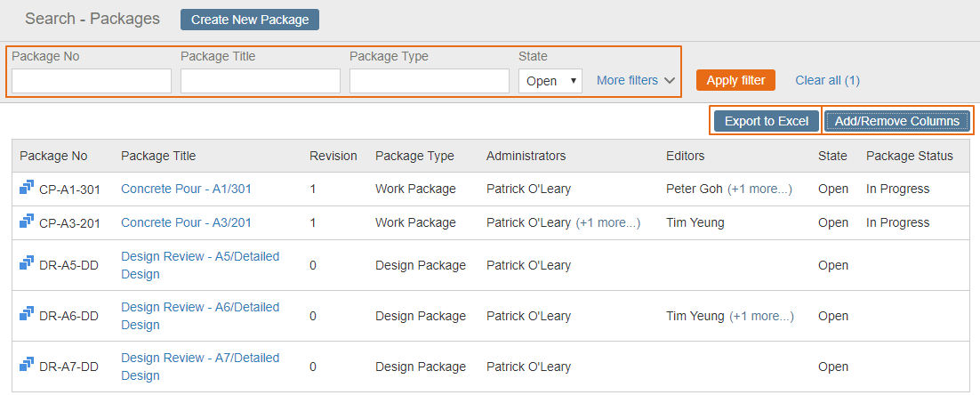Screen dimensions: 980x395
Task: Clear all (1) active filters
Action: 828,80
